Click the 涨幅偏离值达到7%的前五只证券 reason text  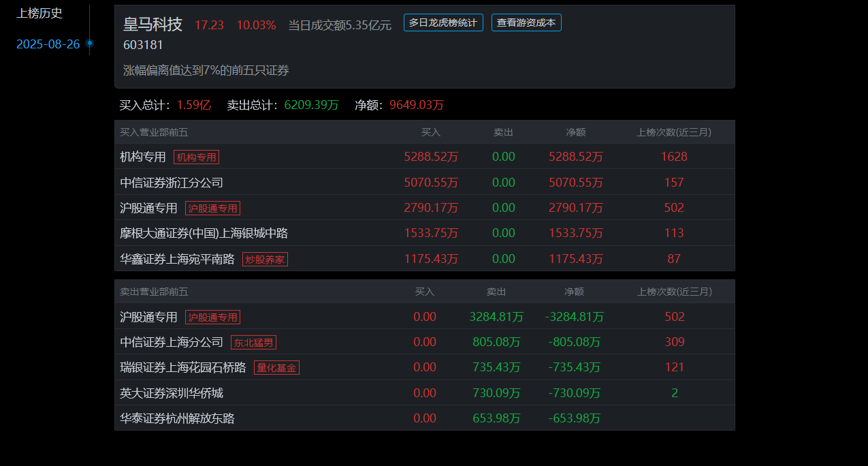[x=206, y=70]
